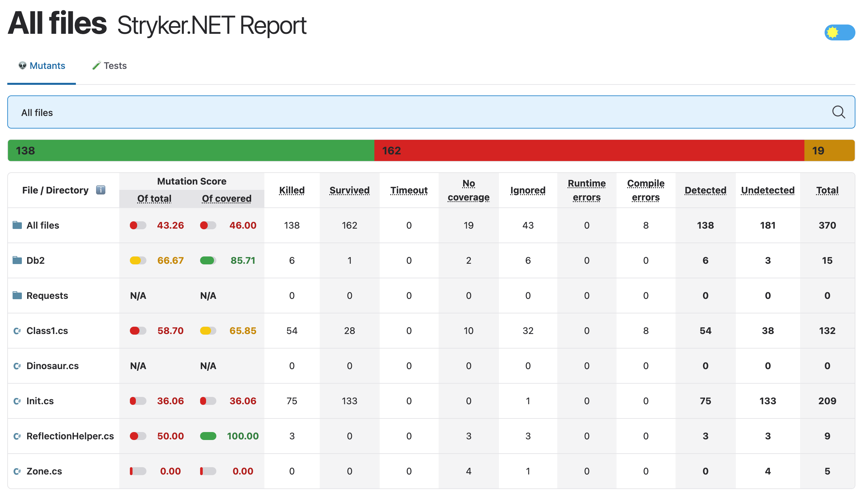Image resolution: width=868 pixels, height=495 pixels.
Task: Click the Db2 of-covered green progress bar
Action: click(x=208, y=260)
